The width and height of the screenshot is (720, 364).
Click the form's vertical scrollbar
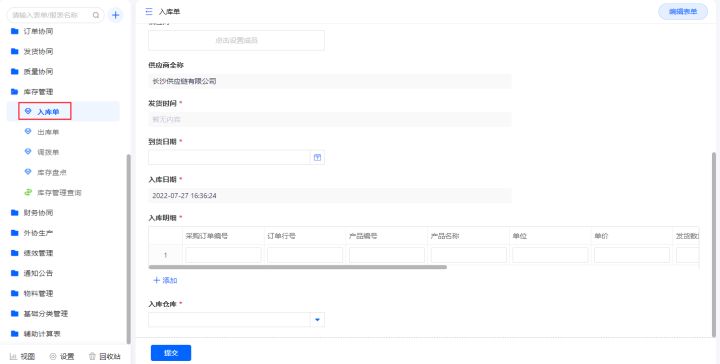coord(714,245)
